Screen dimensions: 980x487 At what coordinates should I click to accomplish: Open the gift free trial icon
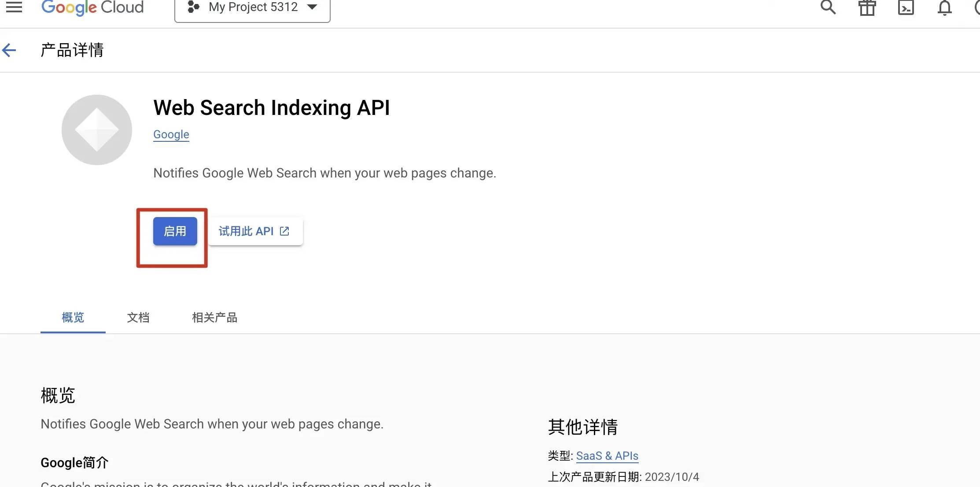pos(867,7)
